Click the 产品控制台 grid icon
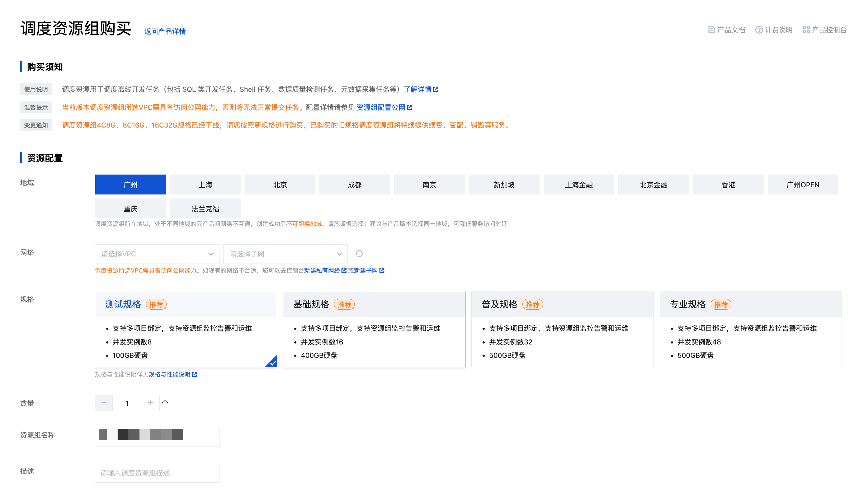This screenshot has width=868, height=491. pyautogui.click(x=806, y=30)
